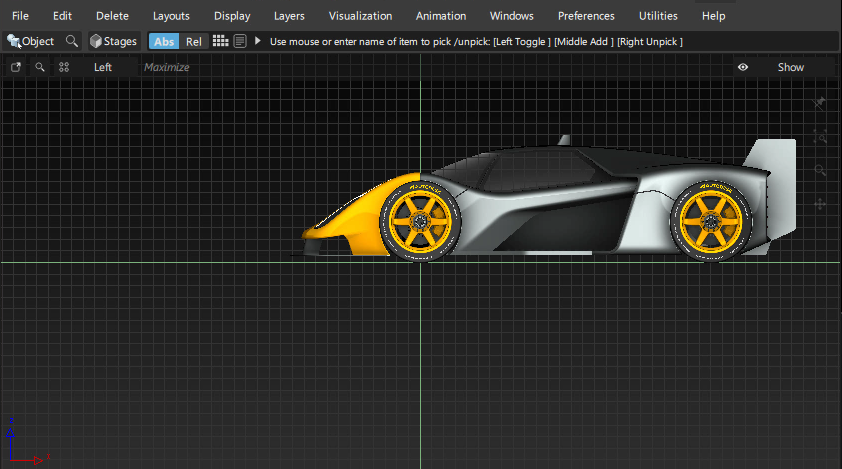Switch to Rel relative coordinate mode
Image resolution: width=842 pixels, height=469 pixels.
(193, 41)
